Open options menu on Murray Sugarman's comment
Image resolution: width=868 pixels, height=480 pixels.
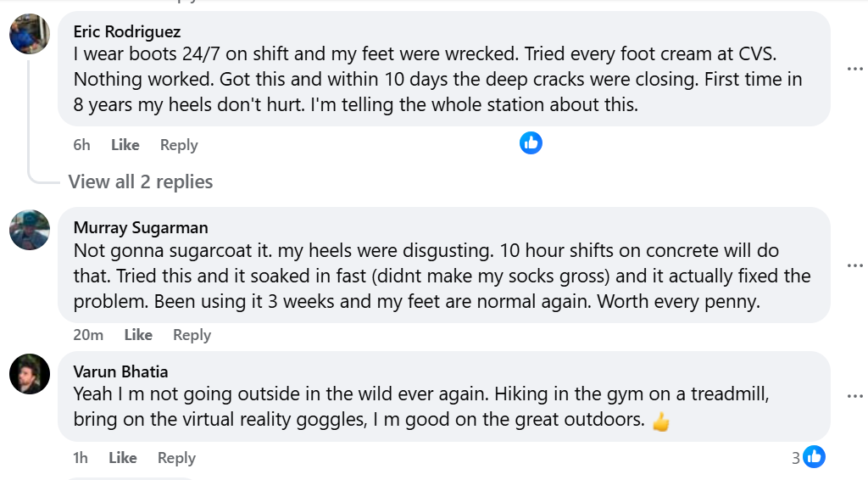coord(854,265)
